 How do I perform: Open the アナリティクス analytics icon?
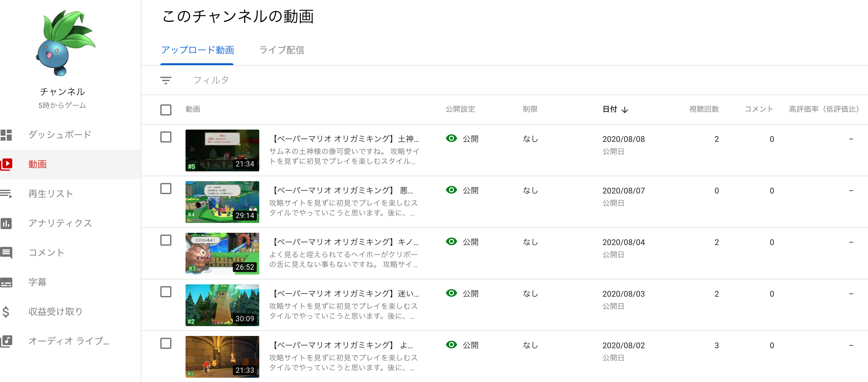coord(6,223)
